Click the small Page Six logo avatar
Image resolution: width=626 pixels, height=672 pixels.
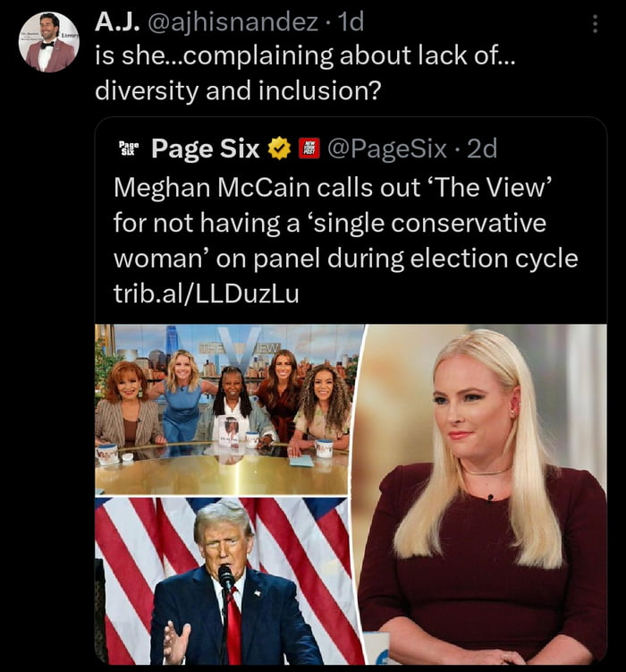tap(128, 149)
